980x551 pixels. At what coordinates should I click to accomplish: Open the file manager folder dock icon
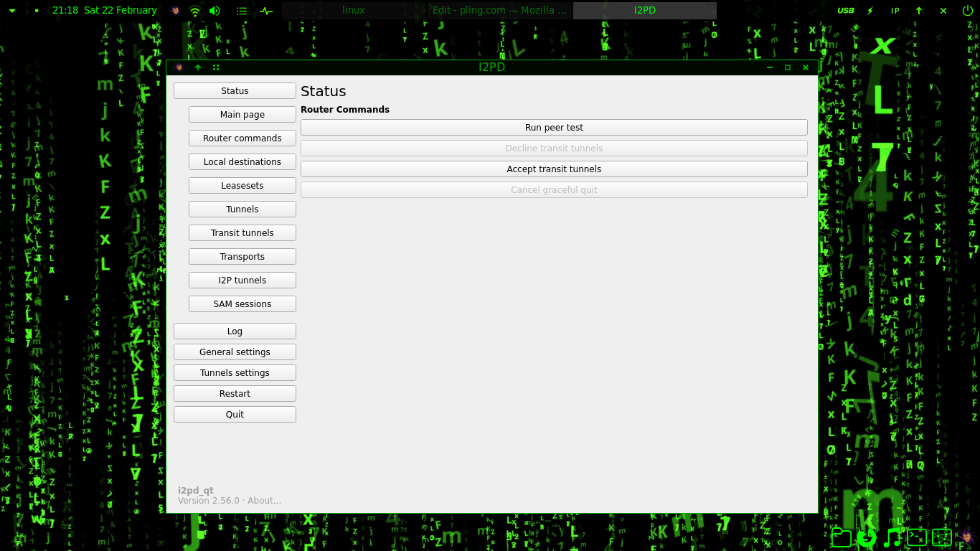click(842, 537)
